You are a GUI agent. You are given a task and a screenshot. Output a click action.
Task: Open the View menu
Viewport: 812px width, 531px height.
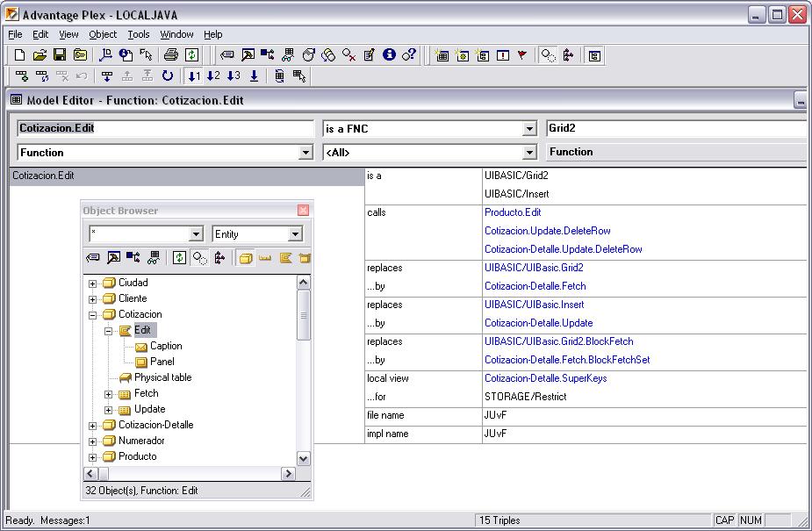pyautogui.click(x=68, y=34)
